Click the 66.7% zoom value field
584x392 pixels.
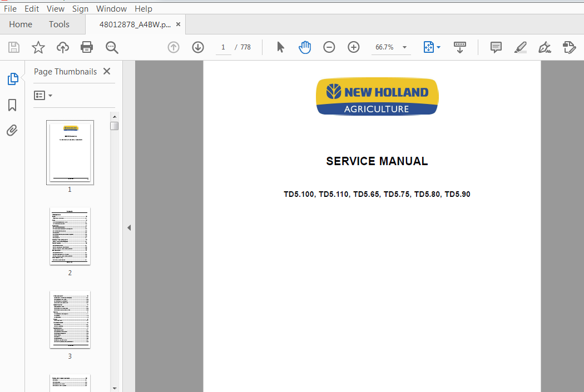point(384,47)
